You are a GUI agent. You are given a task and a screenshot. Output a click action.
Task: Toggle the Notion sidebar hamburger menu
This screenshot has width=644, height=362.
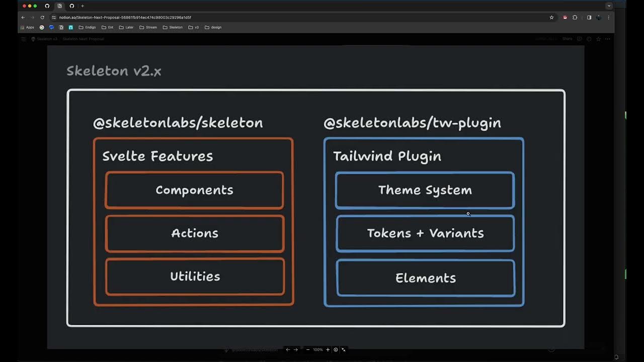tap(23, 39)
